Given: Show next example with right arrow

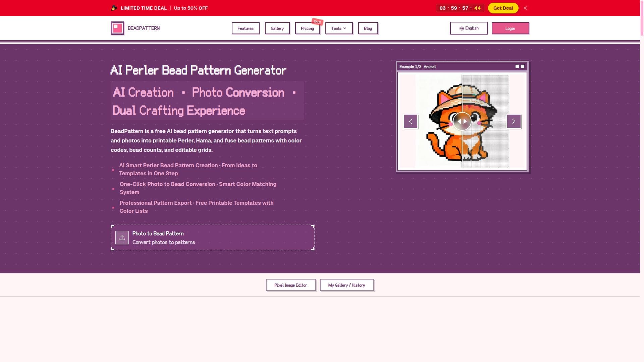Looking at the screenshot, I should point(514,121).
